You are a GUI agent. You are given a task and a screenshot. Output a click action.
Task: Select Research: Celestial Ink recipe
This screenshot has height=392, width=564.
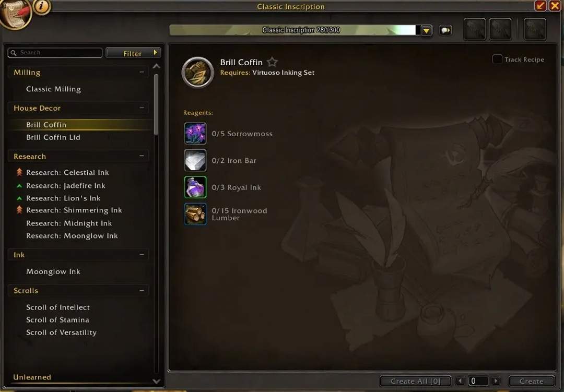pos(67,173)
